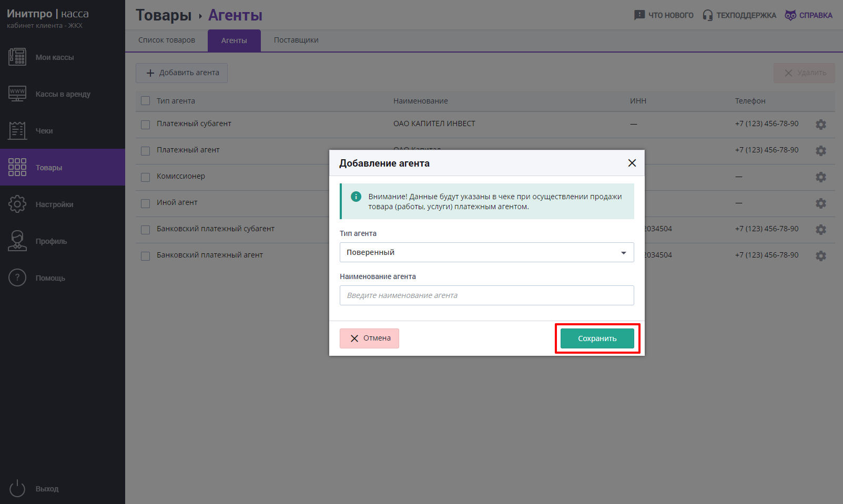The width and height of the screenshot is (843, 504).
Task: Close the Добавление агента dialog
Action: pos(632,163)
